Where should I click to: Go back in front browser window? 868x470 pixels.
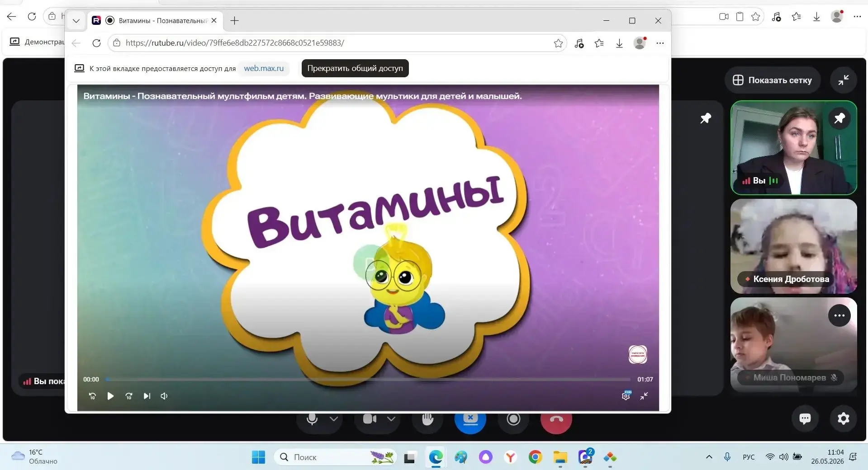pos(76,43)
